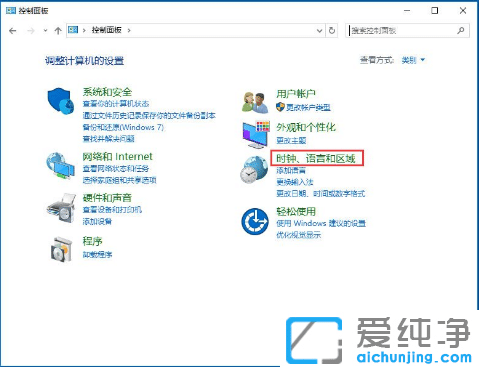Open 通过文件历史记录保存你的文件备份副本 link
Viewport: 480px width, 370px height.
point(149,115)
